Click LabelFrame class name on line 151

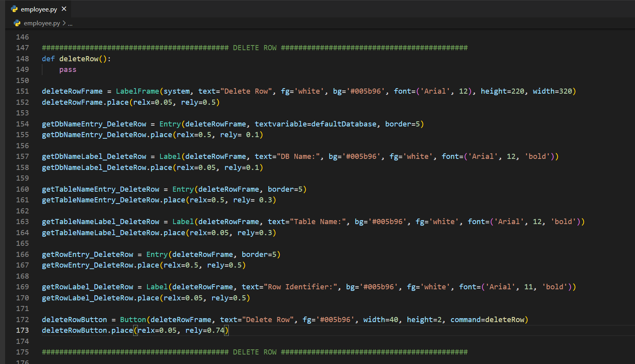tap(137, 91)
